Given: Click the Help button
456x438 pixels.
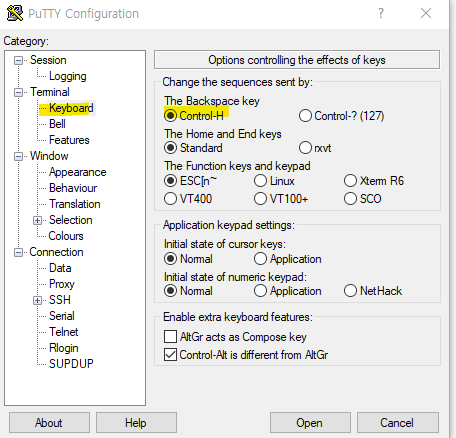Looking at the screenshot, I should (x=136, y=423).
